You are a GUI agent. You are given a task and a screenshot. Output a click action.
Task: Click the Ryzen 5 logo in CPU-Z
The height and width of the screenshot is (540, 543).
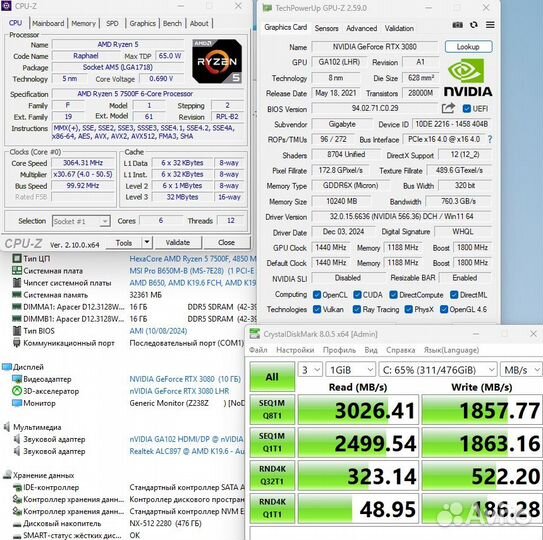pos(217,61)
